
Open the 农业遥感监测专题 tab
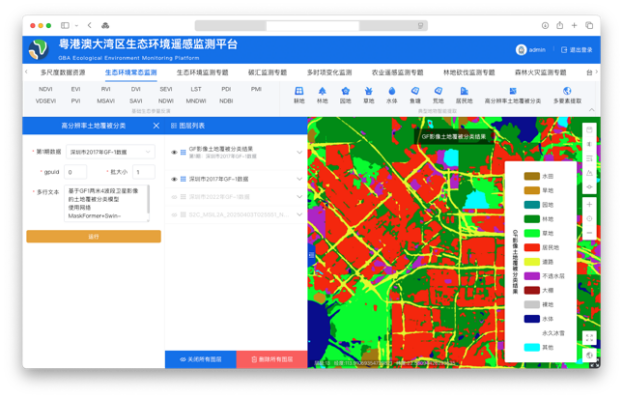[x=397, y=73]
